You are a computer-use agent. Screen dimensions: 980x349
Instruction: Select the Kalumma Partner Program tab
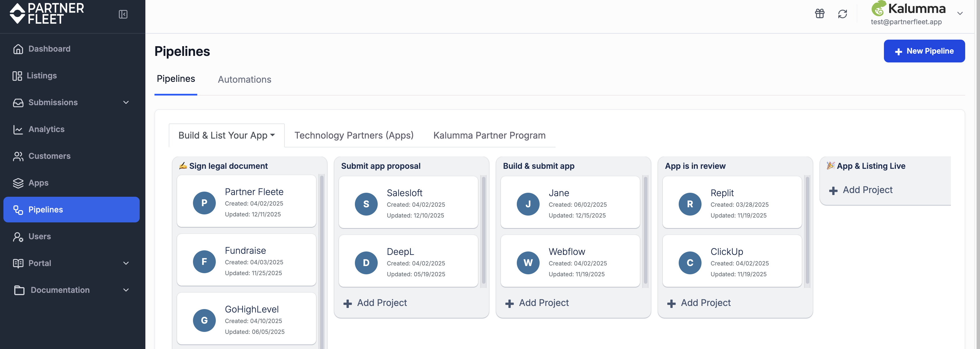click(489, 135)
